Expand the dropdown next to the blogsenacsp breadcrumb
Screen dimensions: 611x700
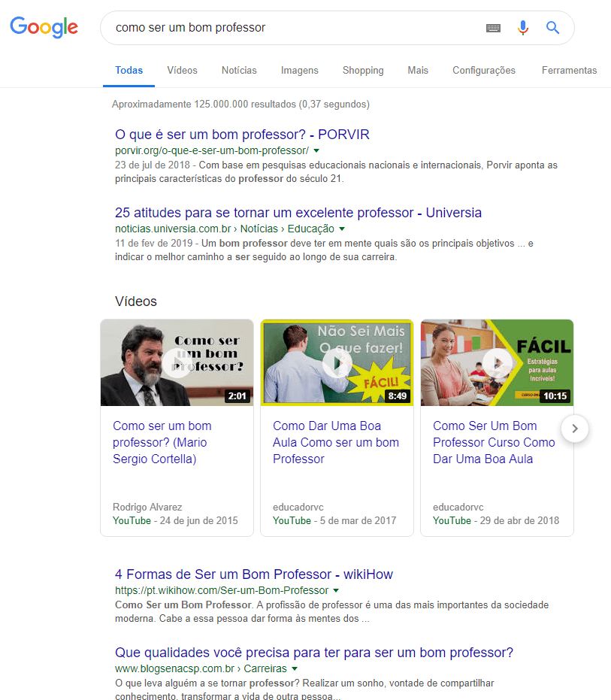pyautogui.click(x=295, y=668)
